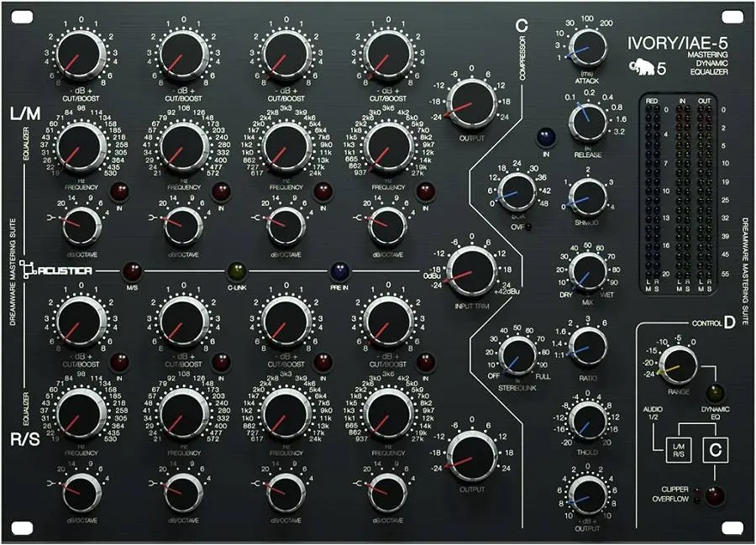
Task: Click the C routing button in Control D
Action: pyautogui.click(x=716, y=449)
